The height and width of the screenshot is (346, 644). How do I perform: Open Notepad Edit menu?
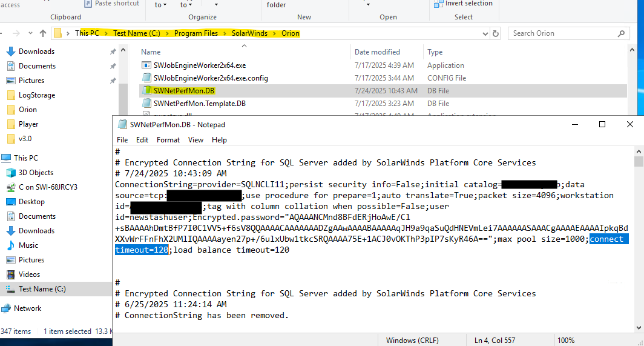[x=142, y=140]
